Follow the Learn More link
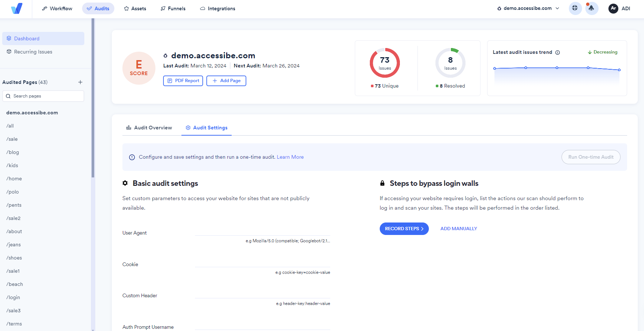This screenshot has height=331, width=644. point(290,157)
